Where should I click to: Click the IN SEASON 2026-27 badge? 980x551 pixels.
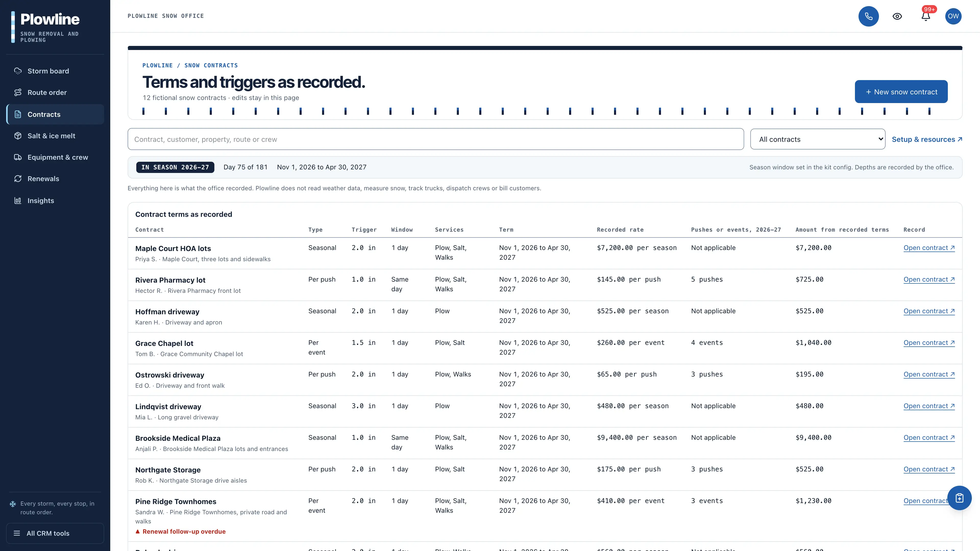coord(175,167)
